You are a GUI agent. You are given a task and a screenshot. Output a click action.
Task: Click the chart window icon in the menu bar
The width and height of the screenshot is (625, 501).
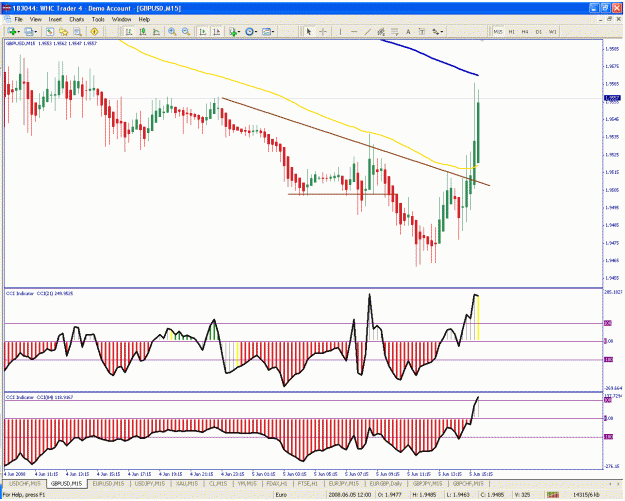pos(8,19)
